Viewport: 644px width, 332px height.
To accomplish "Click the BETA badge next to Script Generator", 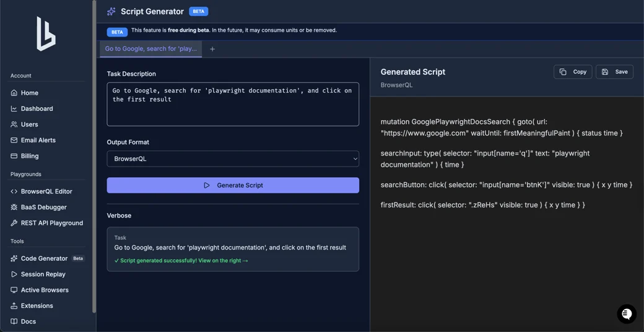I will [x=198, y=12].
